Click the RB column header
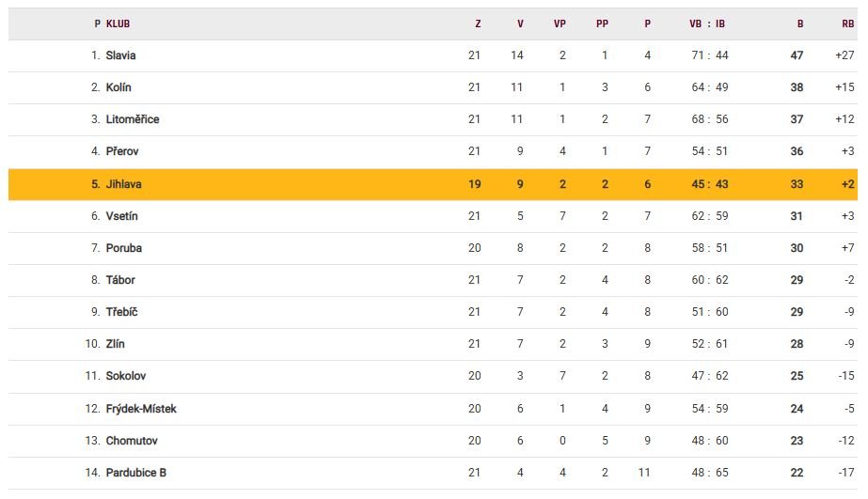The image size is (868, 499). [848, 24]
